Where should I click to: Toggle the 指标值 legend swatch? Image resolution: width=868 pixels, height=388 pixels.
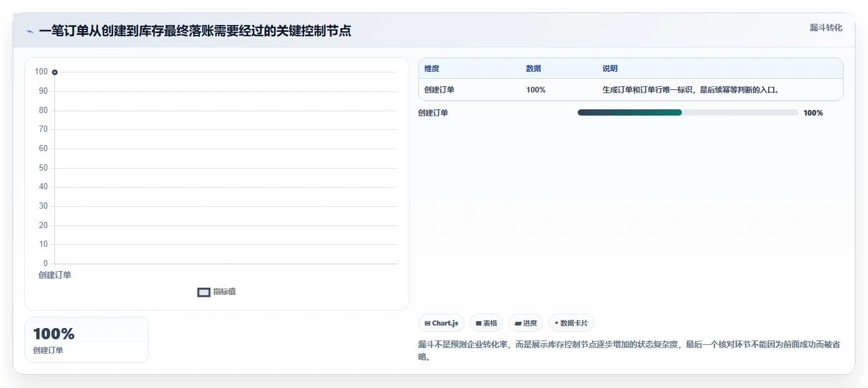click(x=204, y=292)
